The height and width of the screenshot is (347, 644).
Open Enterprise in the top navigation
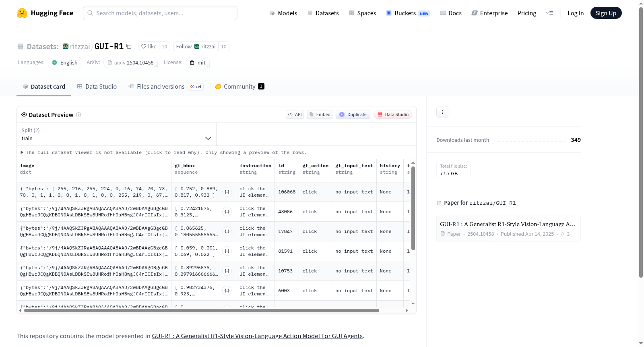pyautogui.click(x=489, y=13)
